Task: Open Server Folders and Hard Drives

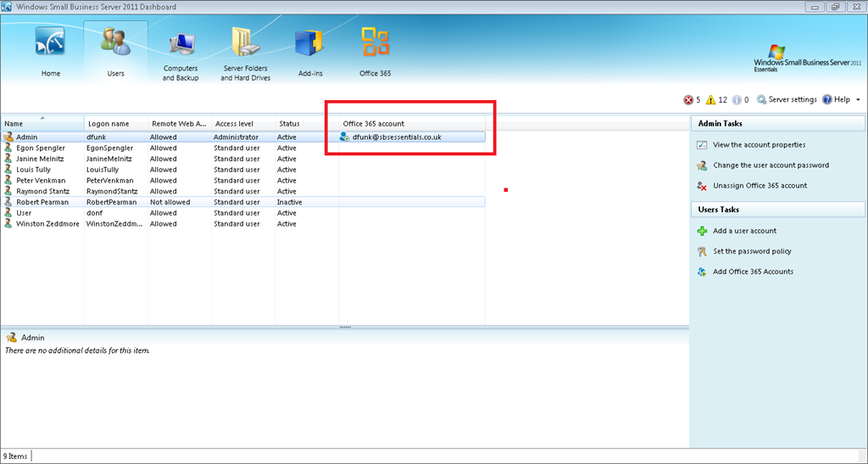Action: 245,53
